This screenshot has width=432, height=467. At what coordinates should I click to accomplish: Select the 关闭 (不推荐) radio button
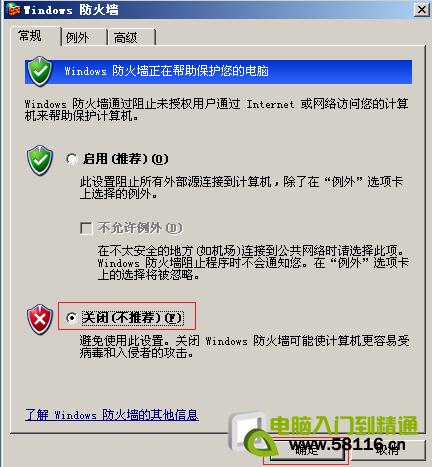(x=72, y=318)
